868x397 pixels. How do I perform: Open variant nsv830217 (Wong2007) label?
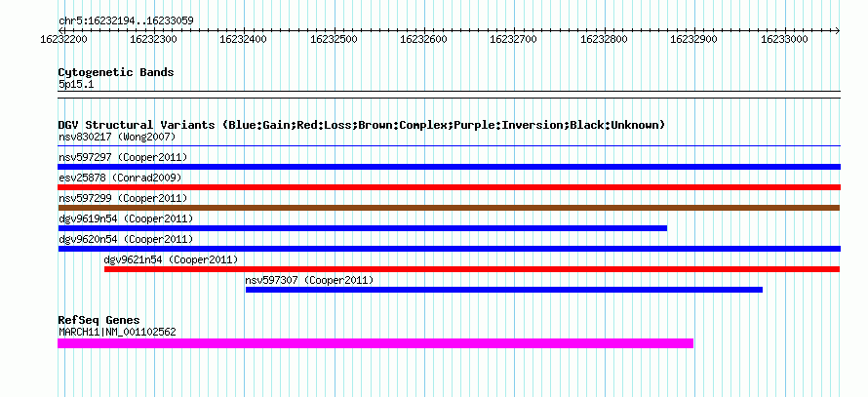(x=117, y=137)
